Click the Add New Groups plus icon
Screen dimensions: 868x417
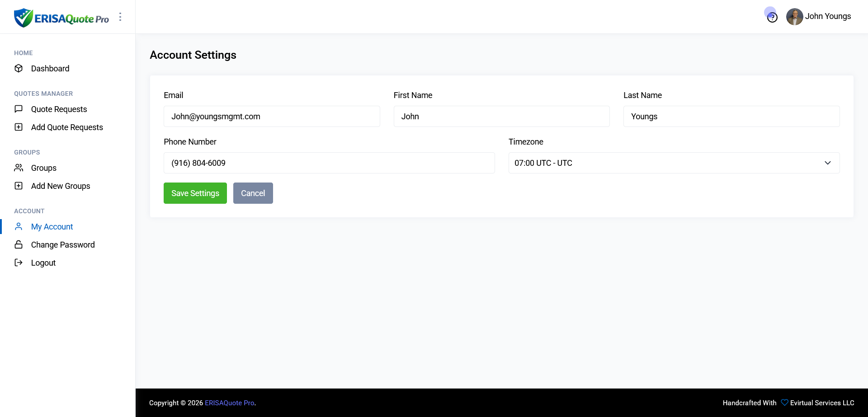19,186
